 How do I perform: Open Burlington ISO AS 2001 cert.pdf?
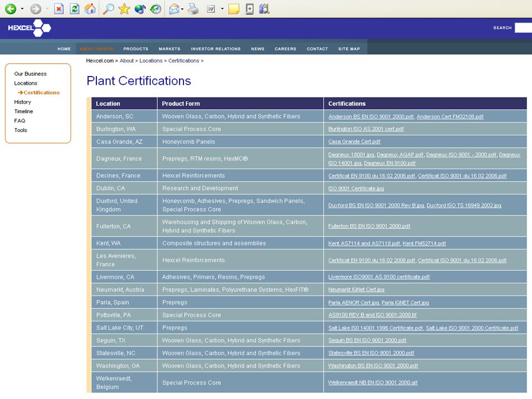pos(366,129)
